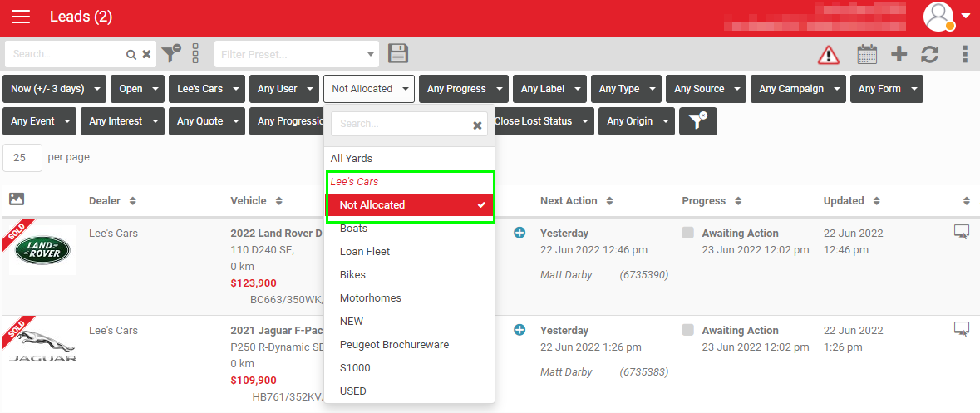This screenshot has height=413, width=980.
Task: Clear all filters funnel button
Action: (x=697, y=121)
